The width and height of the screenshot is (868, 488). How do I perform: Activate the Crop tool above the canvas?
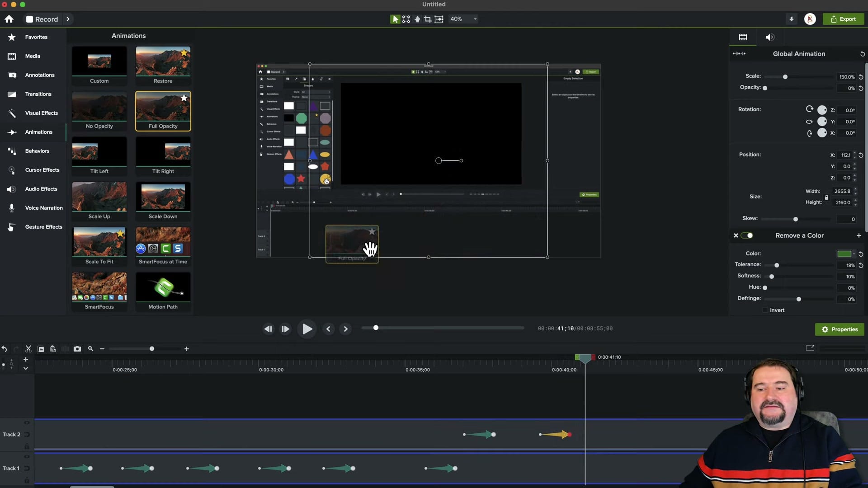(x=428, y=19)
